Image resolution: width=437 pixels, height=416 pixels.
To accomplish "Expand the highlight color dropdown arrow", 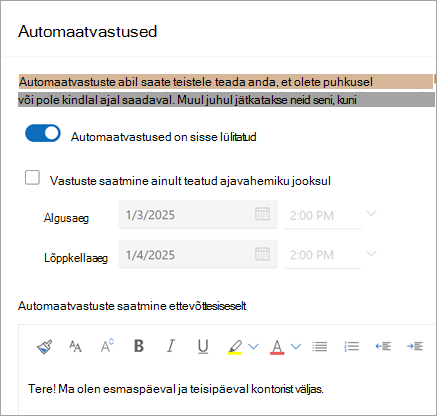I will coord(253,347).
